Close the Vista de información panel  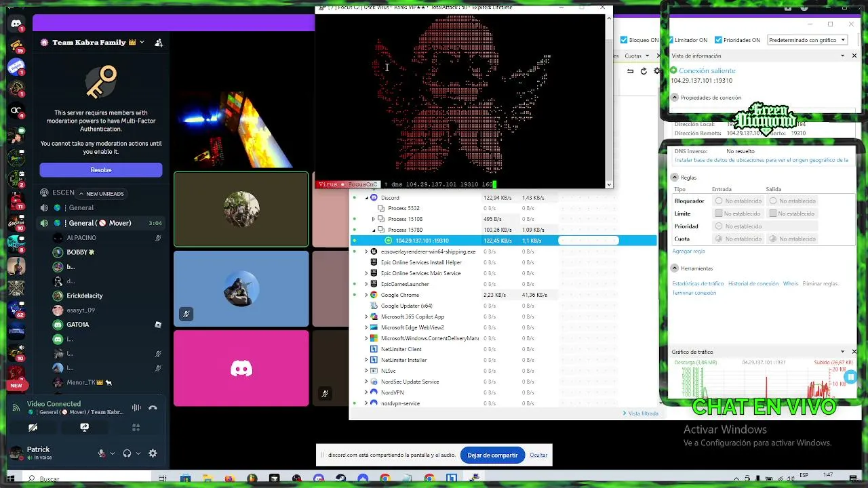coord(854,56)
